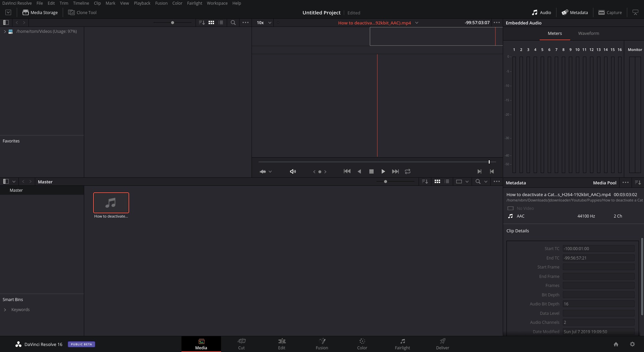Open media pool bin list dropdown arrow

click(x=14, y=181)
